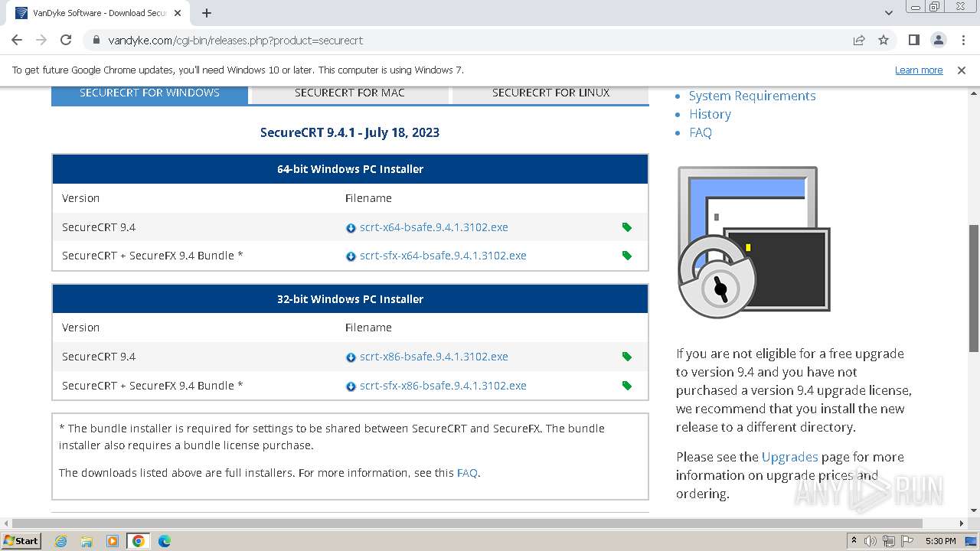Download scrt-sfx-x86-bsafe.9.4.1.3102.exe
The width and height of the screenshot is (980, 551).
pos(443,386)
